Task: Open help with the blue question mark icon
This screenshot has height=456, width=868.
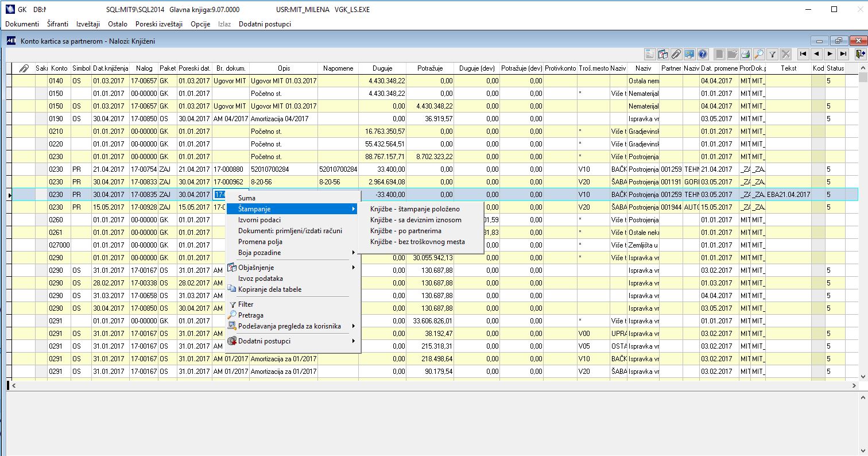Action: coord(703,54)
